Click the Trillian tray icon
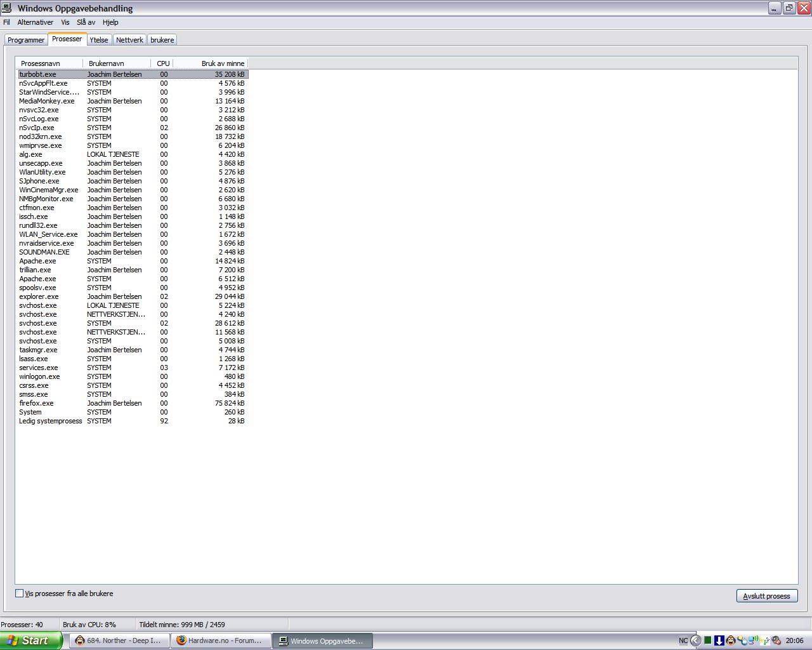812x650 pixels. [742, 640]
